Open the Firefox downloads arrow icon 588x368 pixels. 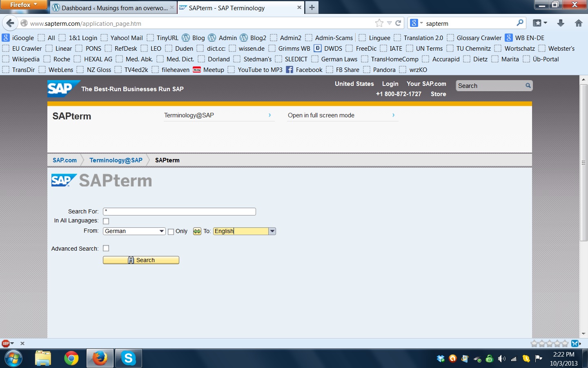point(561,23)
